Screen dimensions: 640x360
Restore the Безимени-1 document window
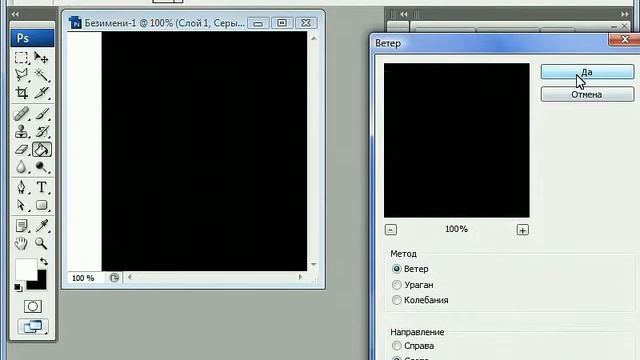[x=282, y=23]
